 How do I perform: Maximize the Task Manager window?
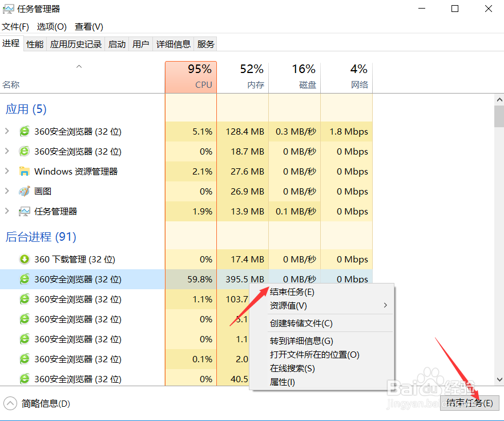(455, 9)
